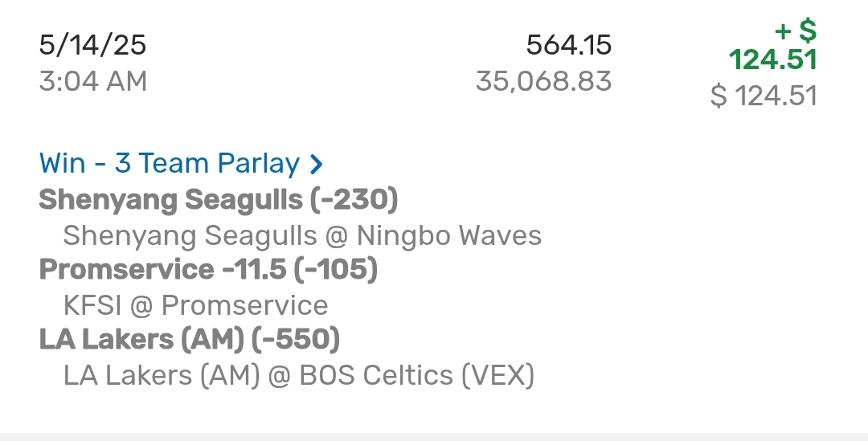
Task: Open the Win - 3 Team Parlay link
Action: coord(169,163)
